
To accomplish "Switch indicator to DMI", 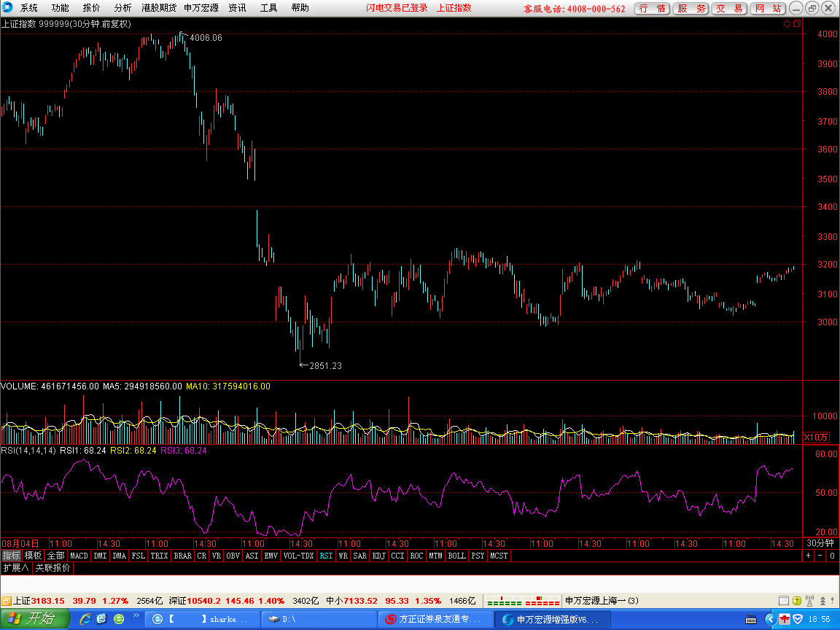I will tap(100, 556).
